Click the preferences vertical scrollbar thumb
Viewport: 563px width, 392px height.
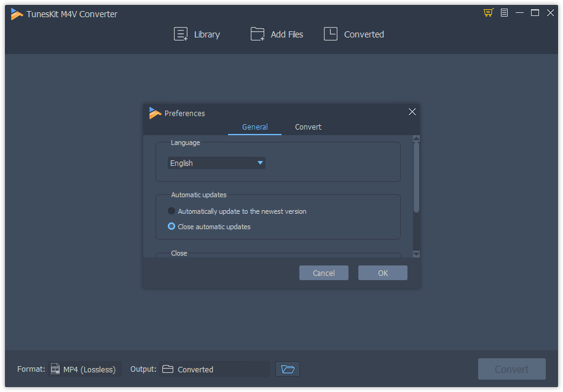click(x=417, y=178)
